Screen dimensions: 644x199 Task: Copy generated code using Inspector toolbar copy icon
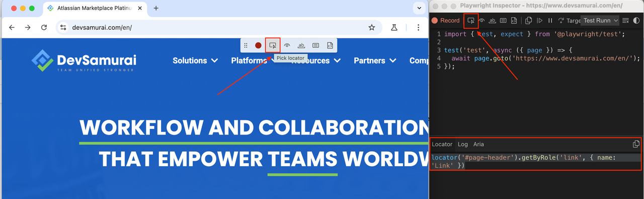pyautogui.click(x=529, y=21)
